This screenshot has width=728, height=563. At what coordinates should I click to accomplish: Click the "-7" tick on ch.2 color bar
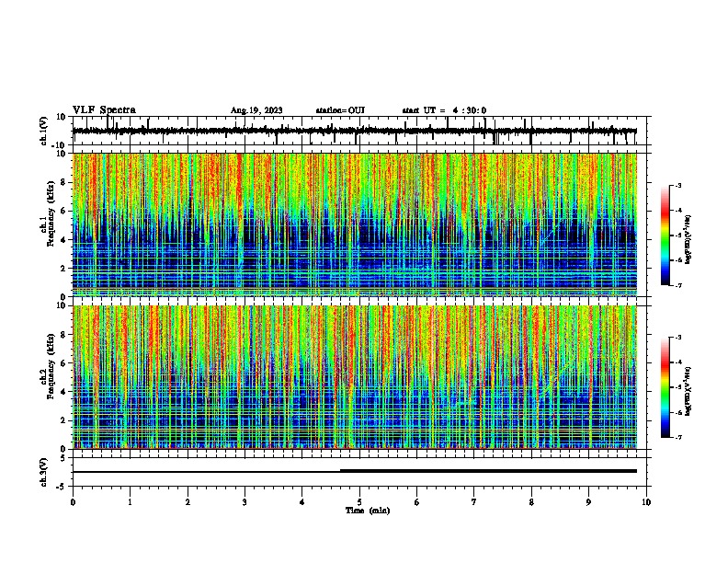click(x=678, y=437)
